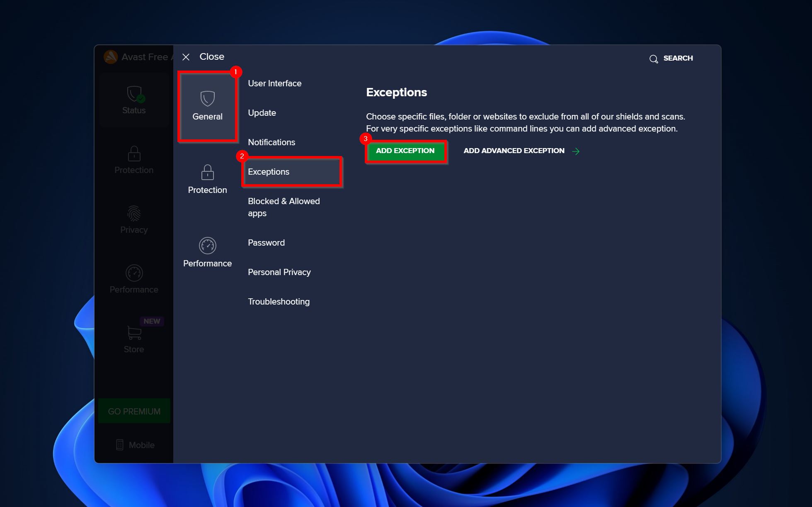Expand Blocked and Allowed apps
The height and width of the screenshot is (507, 812).
tap(284, 207)
